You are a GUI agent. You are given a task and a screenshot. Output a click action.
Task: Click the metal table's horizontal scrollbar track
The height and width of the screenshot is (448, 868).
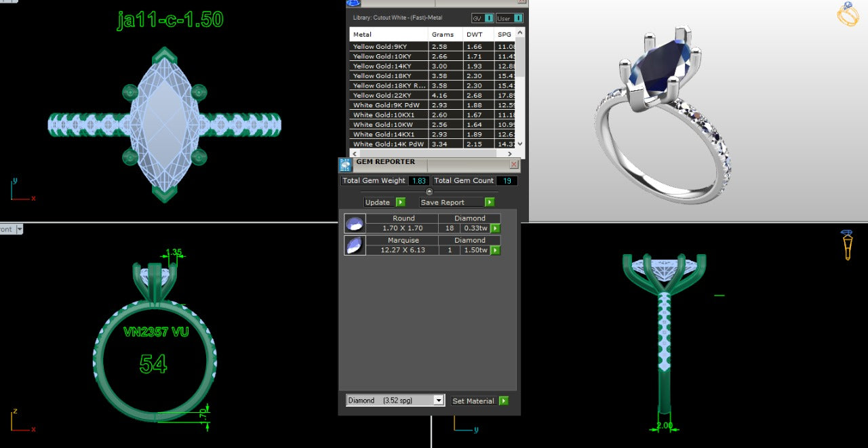click(433, 153)
